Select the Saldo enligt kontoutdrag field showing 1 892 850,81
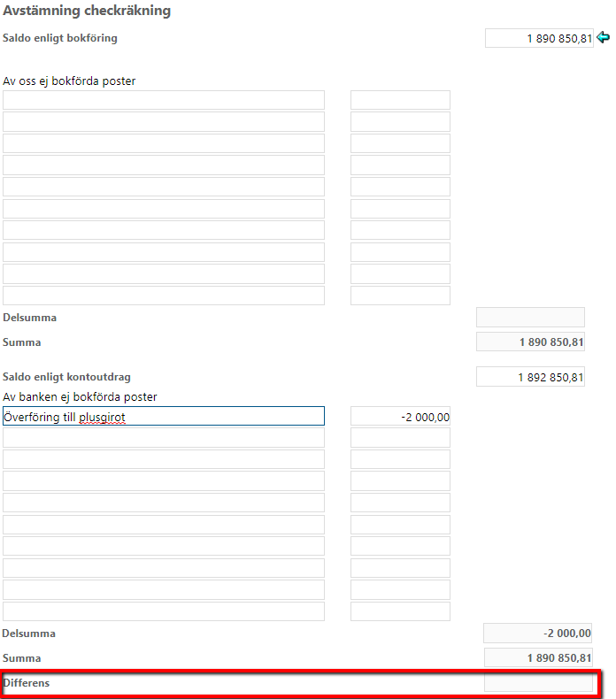Screen dimensions: 616x699 click(530, 377)
